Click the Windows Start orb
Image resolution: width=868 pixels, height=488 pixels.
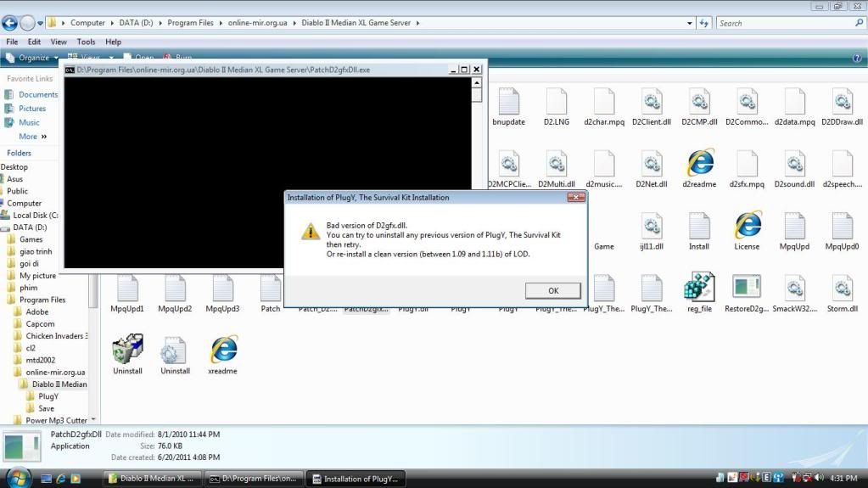coord(19,478)
